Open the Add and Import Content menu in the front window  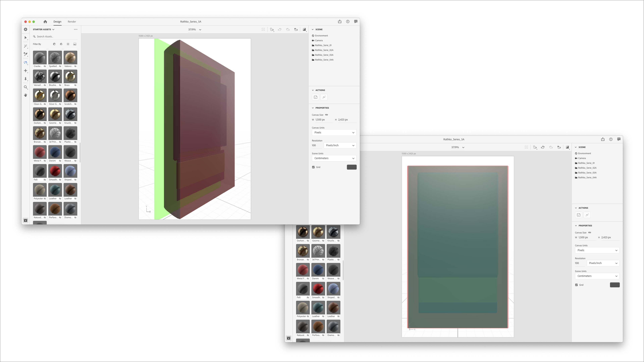[x=25, y=29]
